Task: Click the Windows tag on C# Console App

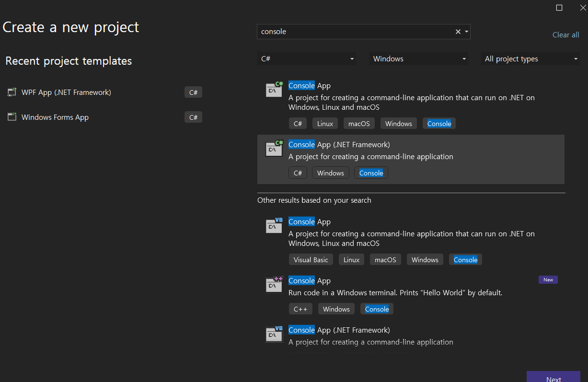Action: point(399,123)
